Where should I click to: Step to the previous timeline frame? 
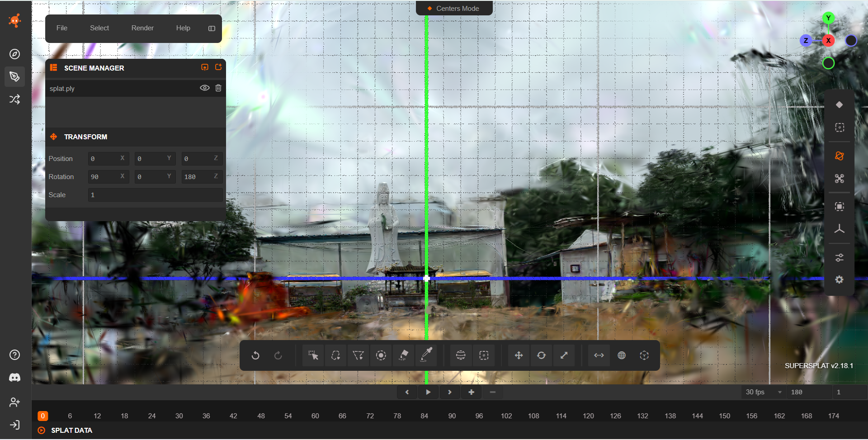(407, 392)
